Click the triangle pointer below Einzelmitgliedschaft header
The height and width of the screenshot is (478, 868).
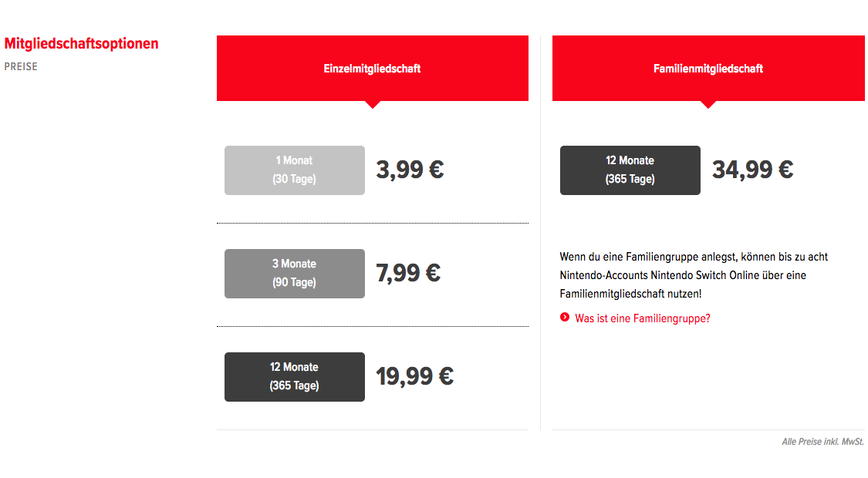pos(373,105)
